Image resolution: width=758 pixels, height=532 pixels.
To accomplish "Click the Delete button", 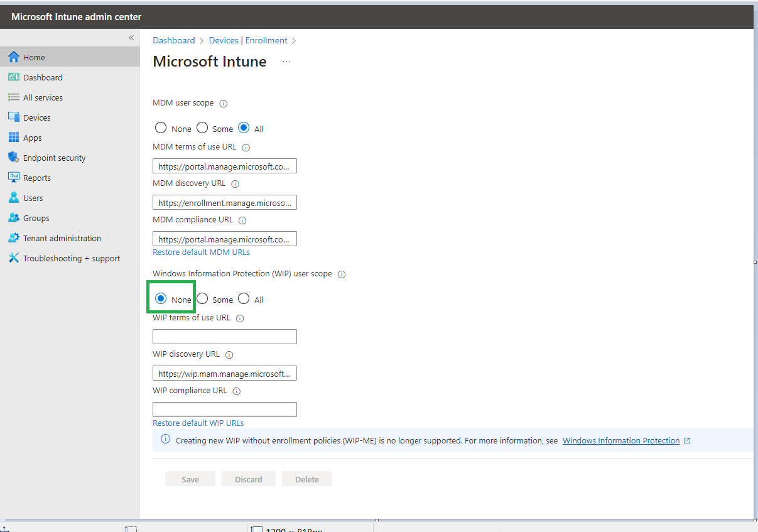I will [x=307, y=479].
